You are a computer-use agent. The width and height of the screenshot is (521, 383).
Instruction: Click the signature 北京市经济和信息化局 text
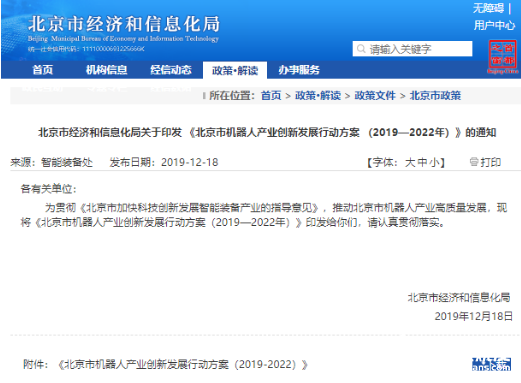pos(459,297)
